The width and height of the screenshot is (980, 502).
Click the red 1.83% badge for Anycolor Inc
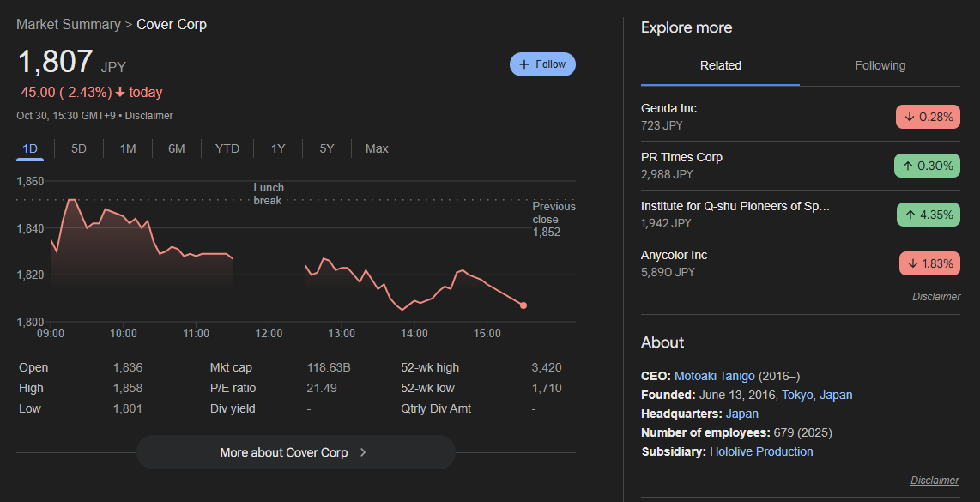929,263
